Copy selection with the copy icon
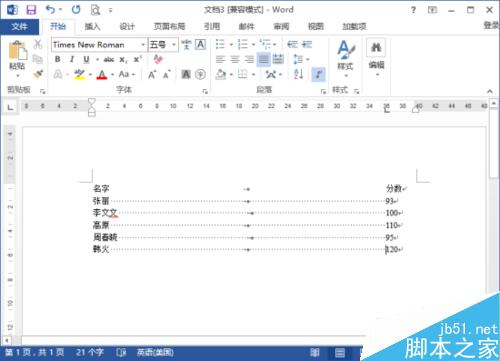This screenshot has height=361, width=500. (x=38, y=59)
